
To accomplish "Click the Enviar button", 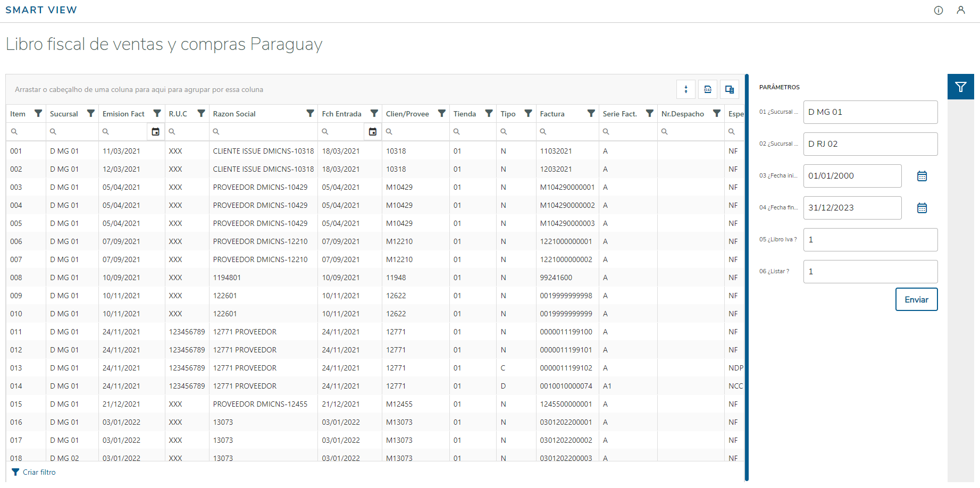I will [x=916, y=299].
